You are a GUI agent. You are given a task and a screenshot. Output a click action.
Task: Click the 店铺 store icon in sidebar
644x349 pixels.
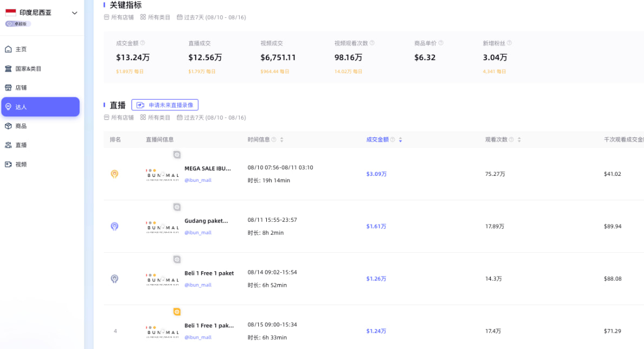pyautogui.click(x=8, y=88)
